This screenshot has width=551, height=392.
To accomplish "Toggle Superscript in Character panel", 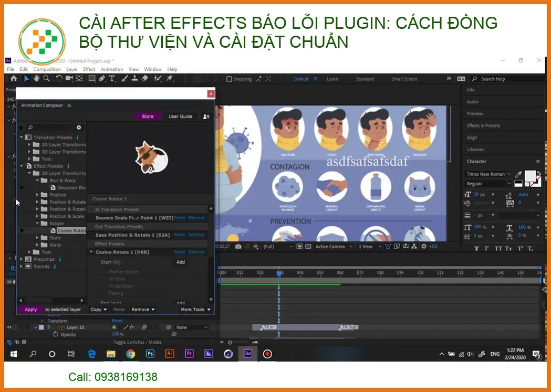I will coord(519,249).
